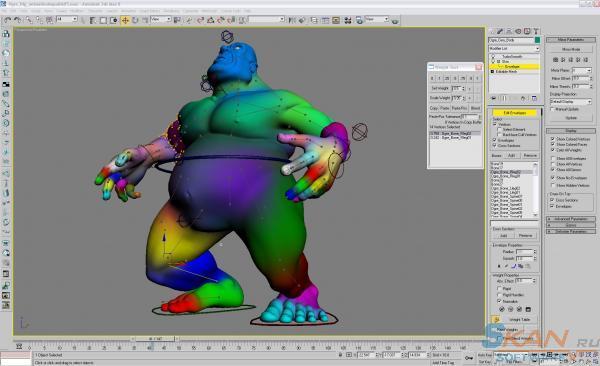Activate the Select and Link tool

(x=29, y=20)
